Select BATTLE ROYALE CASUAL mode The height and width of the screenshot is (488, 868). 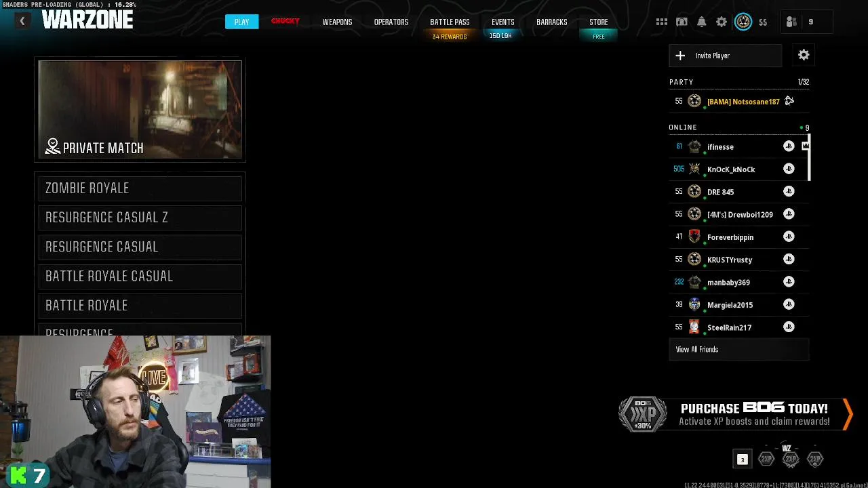[x=140, y=276]
